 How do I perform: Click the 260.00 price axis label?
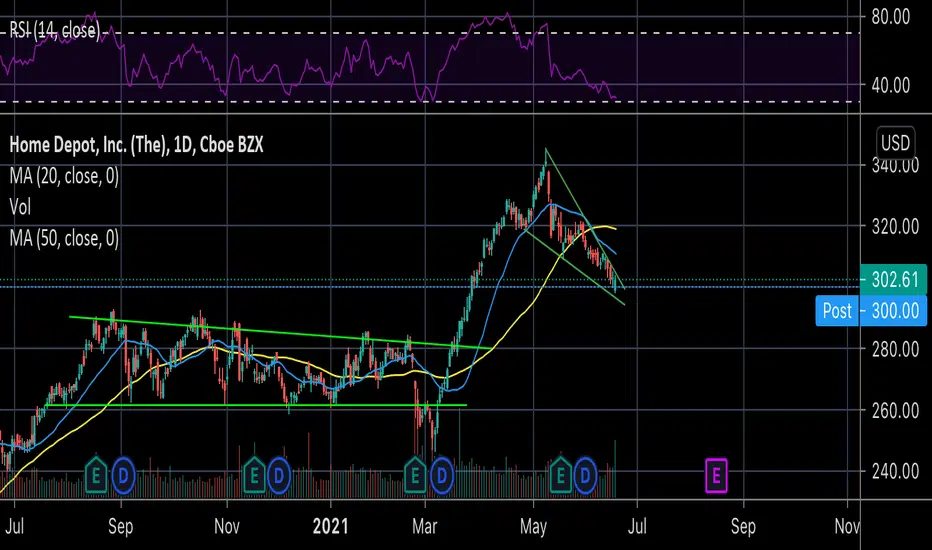(895, 410)
